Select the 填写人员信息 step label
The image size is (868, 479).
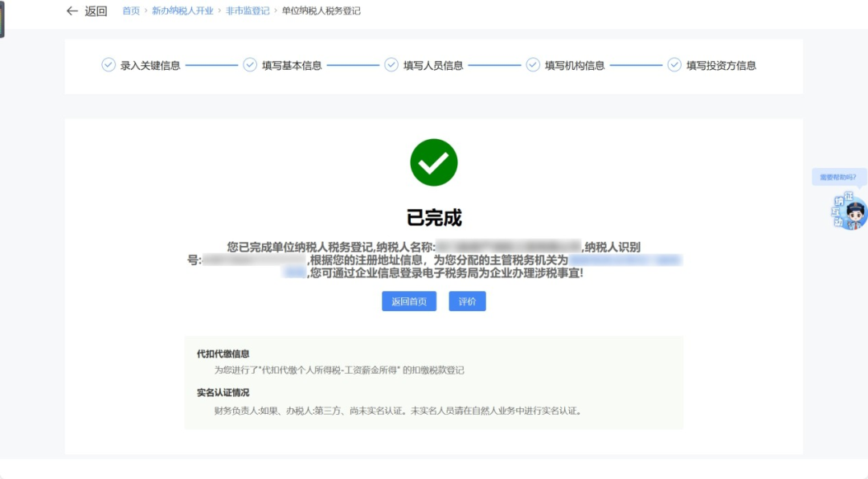433,66
